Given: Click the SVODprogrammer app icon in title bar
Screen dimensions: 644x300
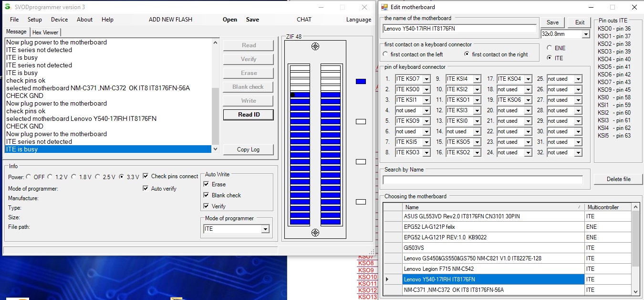Looking at the screenshot, I should [7, 7].
